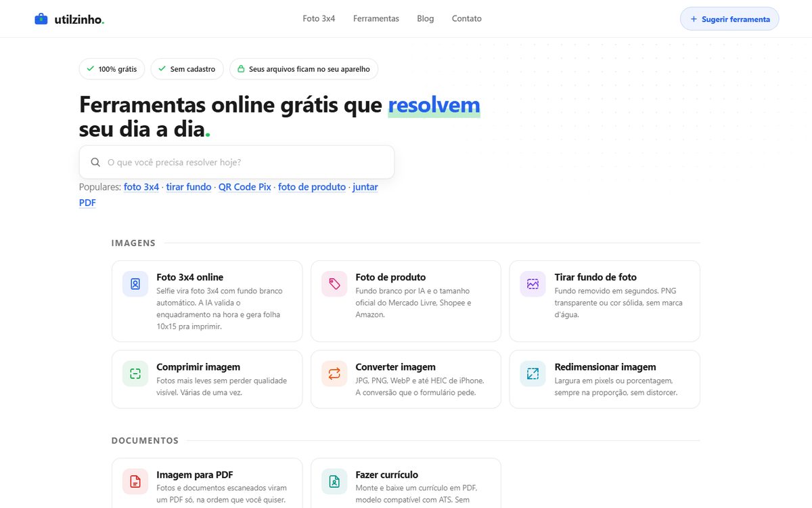Click the Foto 3x4 online portrait icon
The image size is (812, 508).
pyautogui.click(x=135, y=284)
